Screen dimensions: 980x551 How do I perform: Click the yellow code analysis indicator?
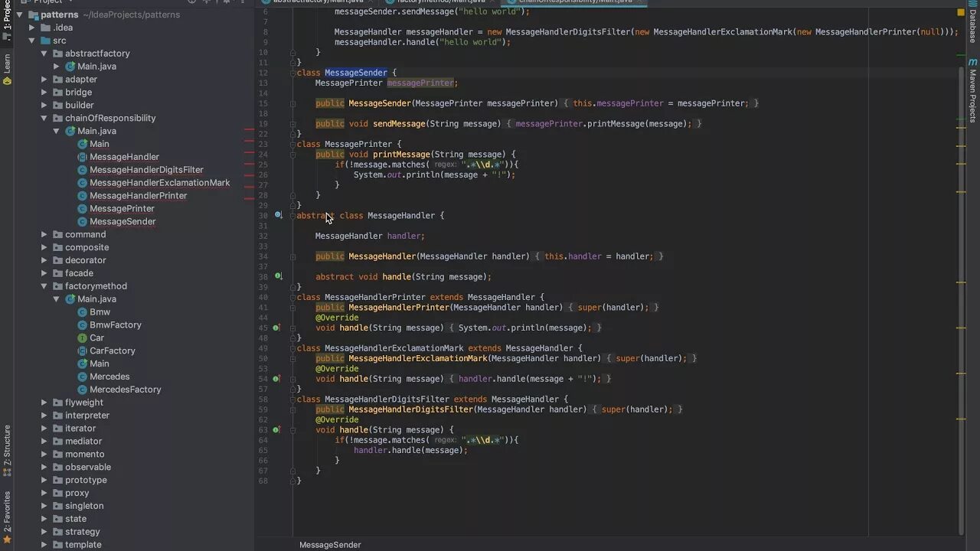click(x=962, y=12)
